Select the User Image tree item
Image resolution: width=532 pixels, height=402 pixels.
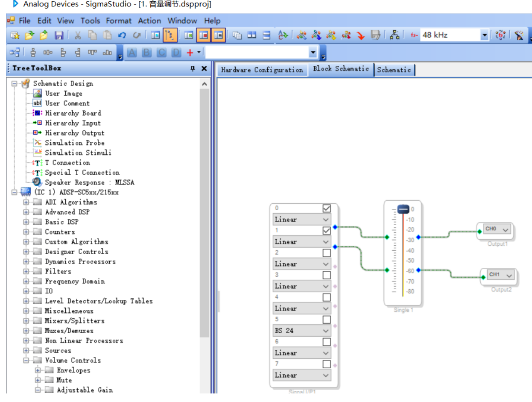64,94
